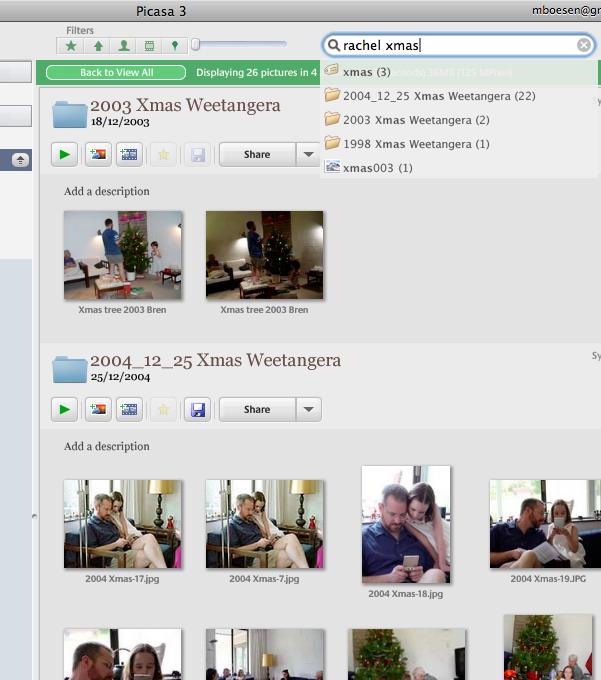Toggle the faces only filter
The height and width of the screenshot is (680, 601).
click(124, 46)
